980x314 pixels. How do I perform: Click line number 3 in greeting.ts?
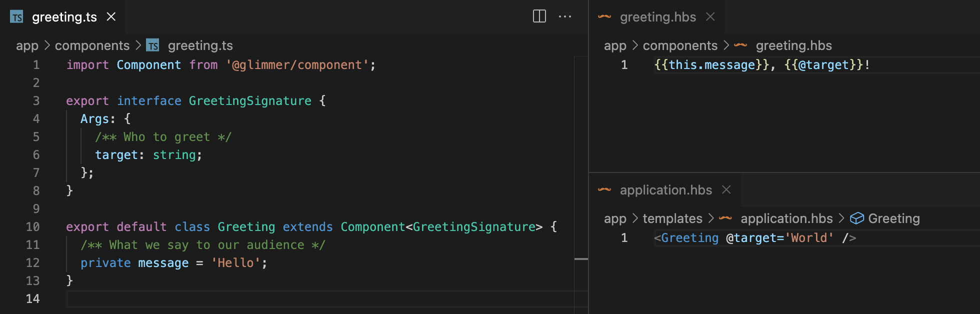[x=36, y=101]
